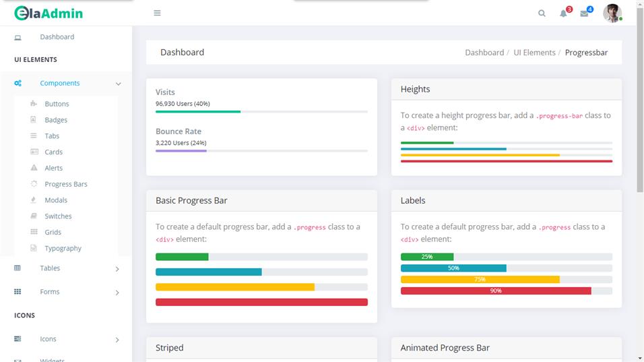
Task: Collapse the Components menu chevron
Action: (118, 84)
